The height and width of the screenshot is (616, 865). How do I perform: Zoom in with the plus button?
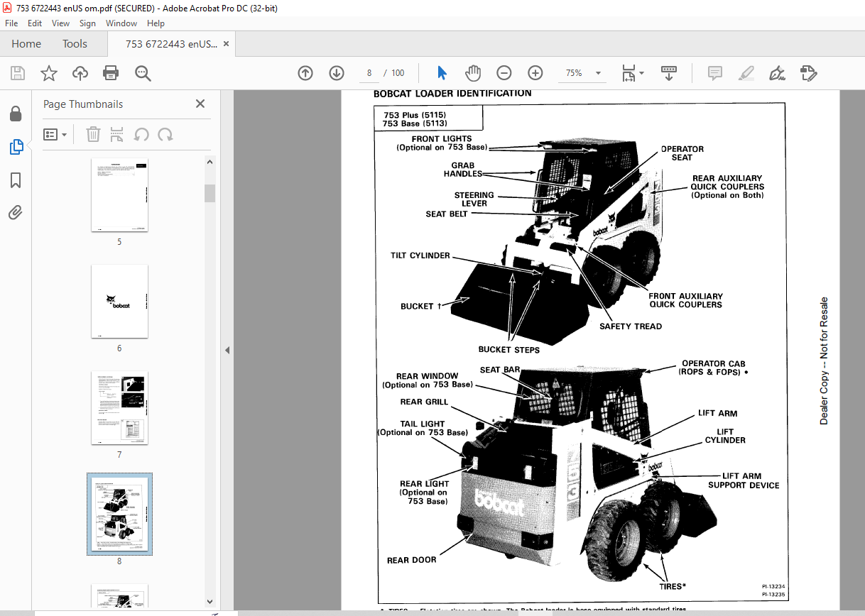(x=535, y=73)
